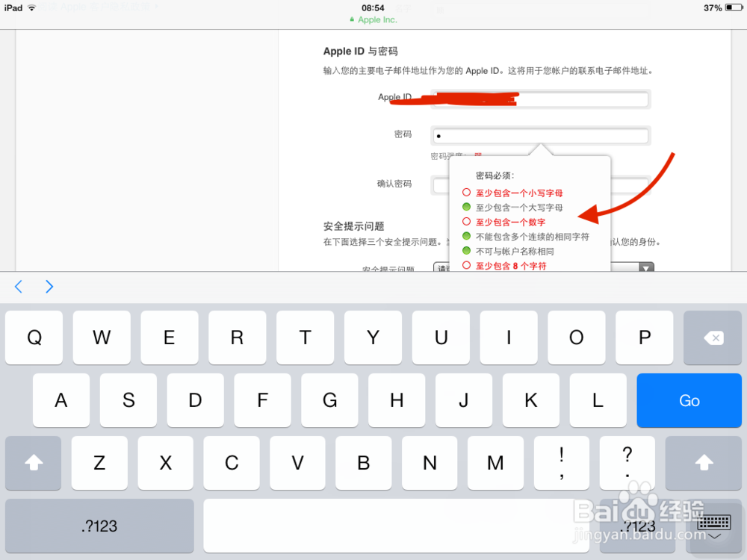Tap the blue Go key
This screenshot has width=747, height=560.
[x=689, y=400]
